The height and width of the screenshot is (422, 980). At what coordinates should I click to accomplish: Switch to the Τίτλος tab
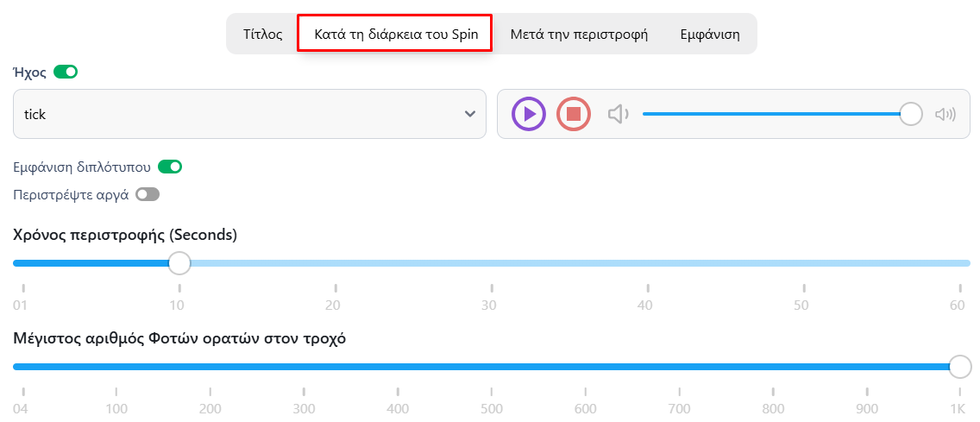(262, 35)
